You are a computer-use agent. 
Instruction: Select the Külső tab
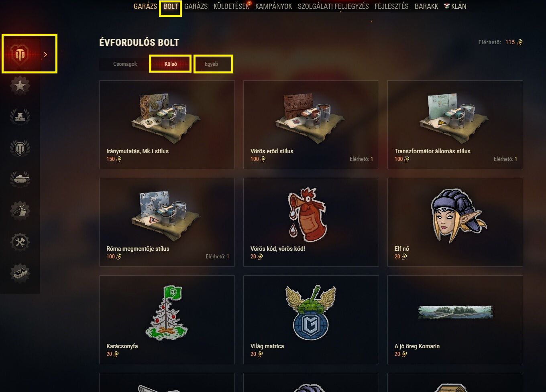tap(171, 64)
